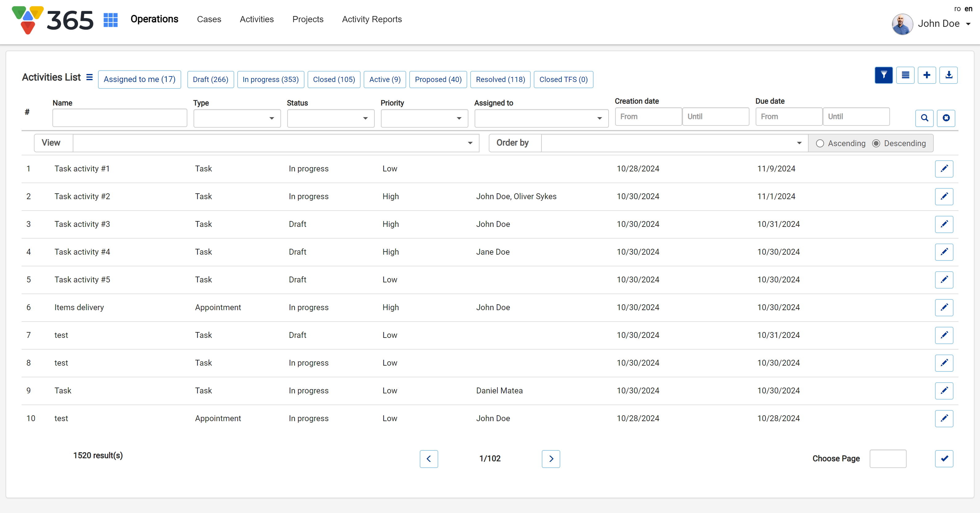The width and height of the screenshot is (980, 513).
Task: Select Ascending sort order
Action: coord(820,143)
